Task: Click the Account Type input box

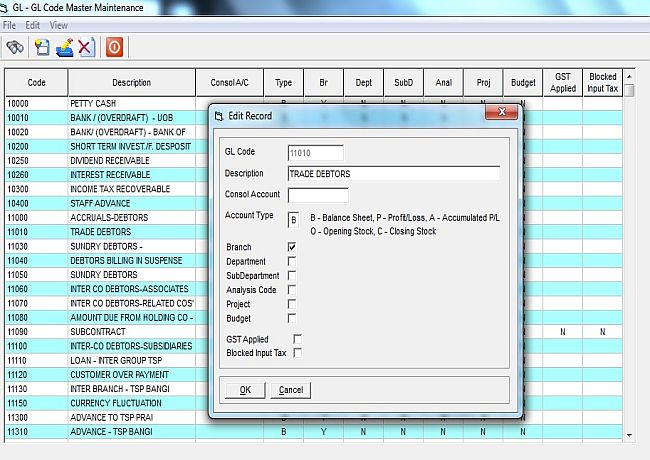Action: pos(293,220)
